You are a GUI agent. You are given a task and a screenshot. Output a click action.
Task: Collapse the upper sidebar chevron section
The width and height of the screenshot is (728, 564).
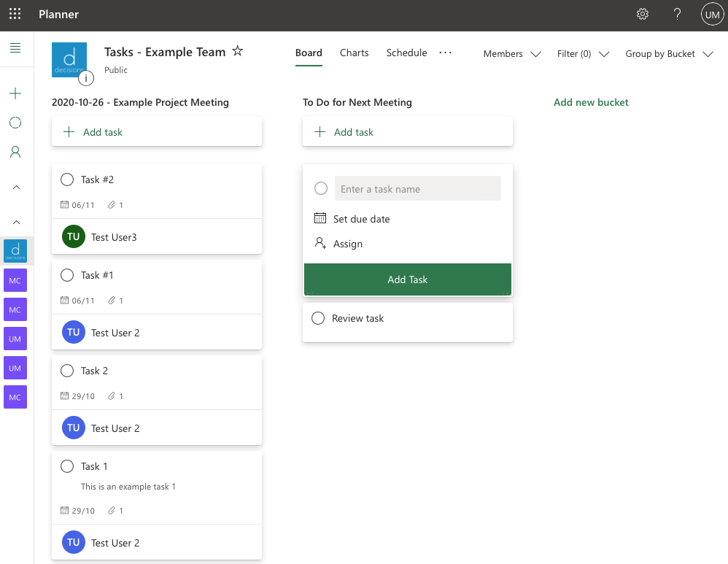tap(16, 188)
